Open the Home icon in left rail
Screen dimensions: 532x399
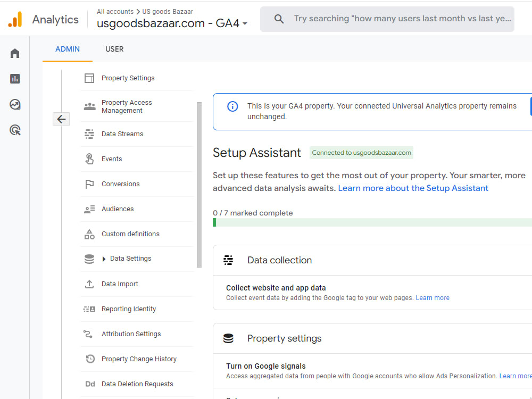coord(15,53)
